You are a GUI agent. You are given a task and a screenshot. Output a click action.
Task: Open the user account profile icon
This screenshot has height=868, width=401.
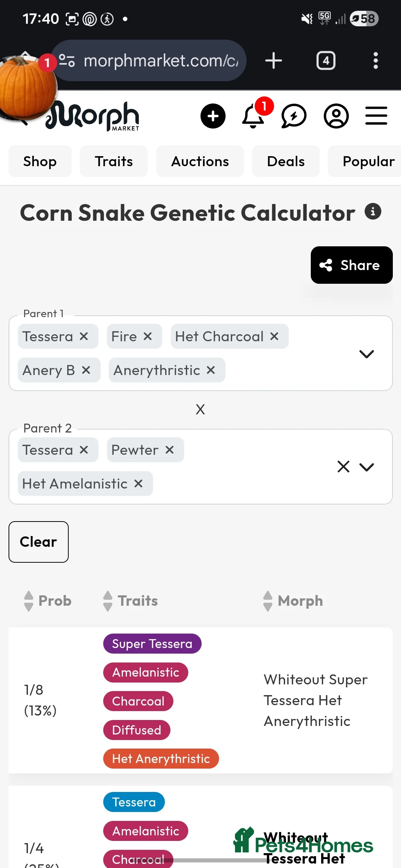pyautogui.click(x=336, y=116)
